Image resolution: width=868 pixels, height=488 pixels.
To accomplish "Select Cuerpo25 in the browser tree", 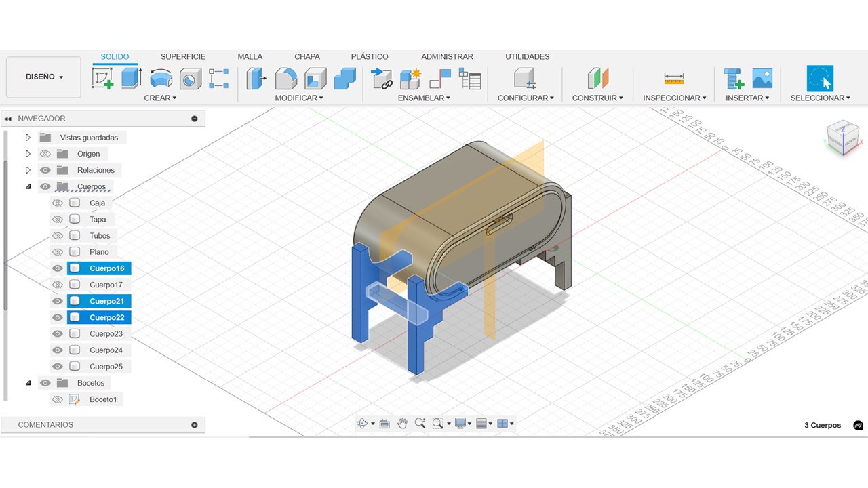I will pyautogui.click(x=106, y=367).
